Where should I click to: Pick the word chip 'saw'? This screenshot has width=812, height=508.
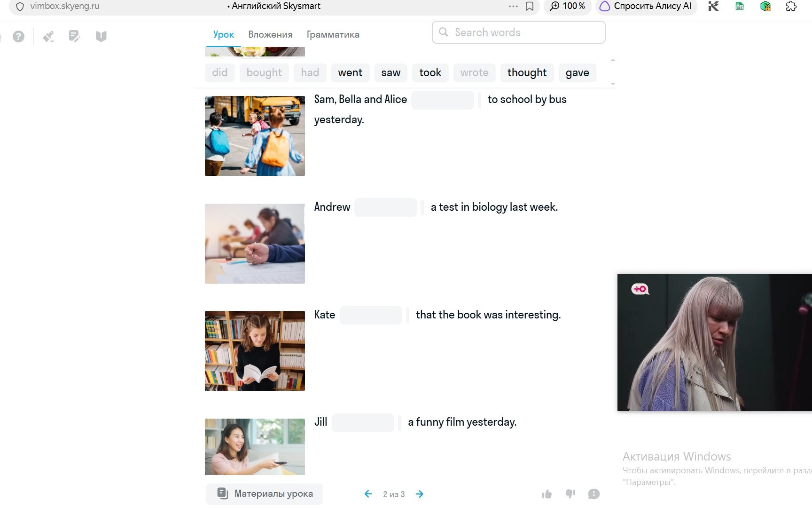coord(391,72)
